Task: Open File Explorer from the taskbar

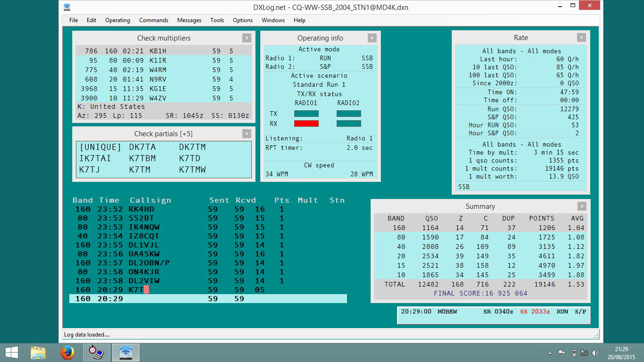Action: click(x=38, y=353)
